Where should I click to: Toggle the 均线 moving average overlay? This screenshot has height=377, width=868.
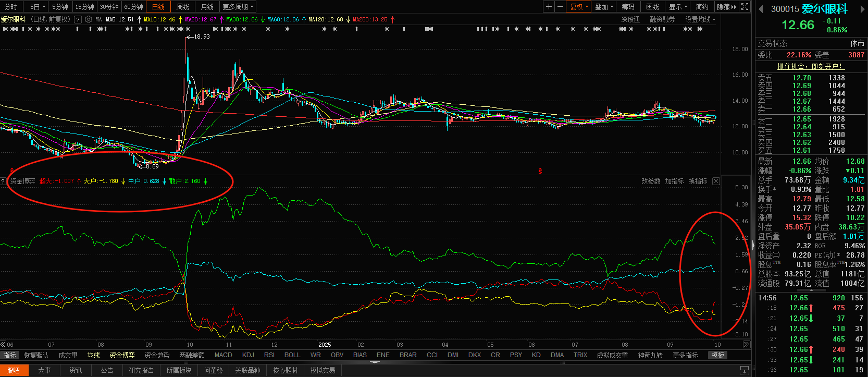[94, 355]
